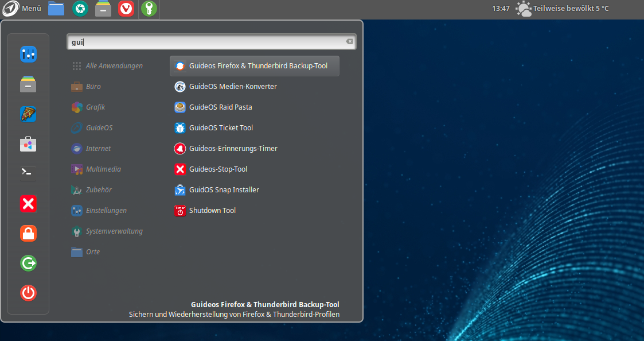Select the Alle Anwendungen category

[x=107, y=66]
